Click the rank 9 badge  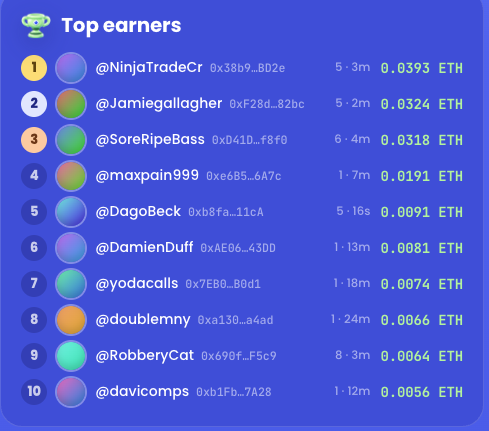[x=34, y=356]
